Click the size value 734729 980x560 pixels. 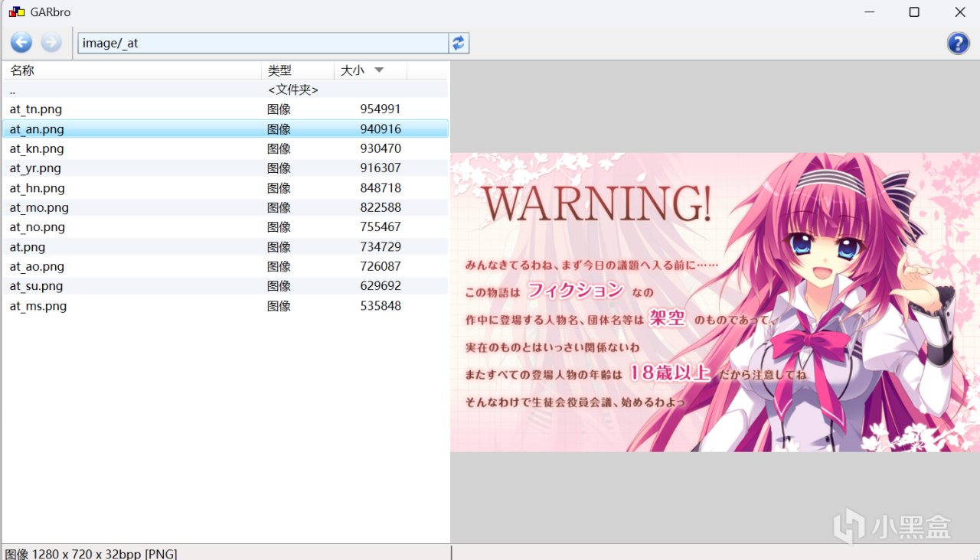pos(381,247)
